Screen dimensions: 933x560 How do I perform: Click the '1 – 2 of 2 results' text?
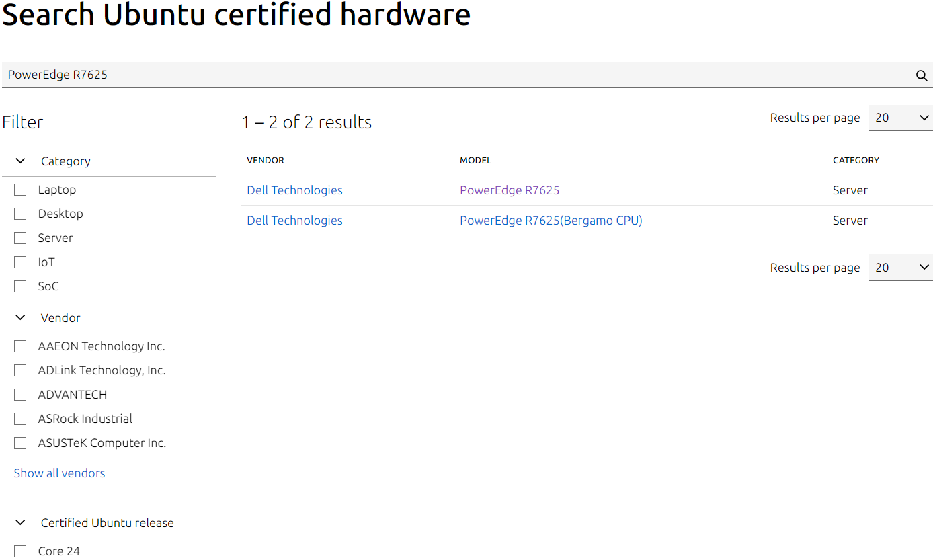307,122
